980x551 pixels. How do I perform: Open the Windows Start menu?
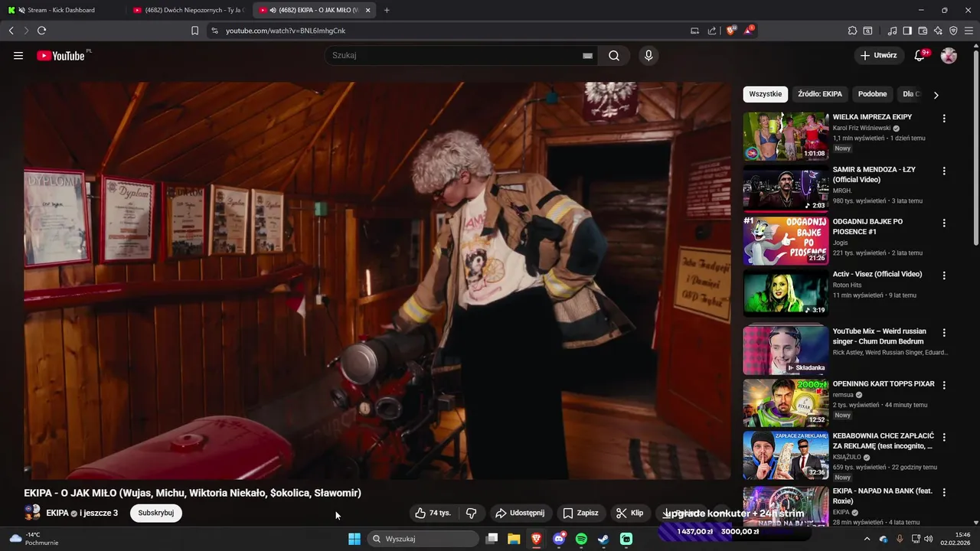[354, 539]
